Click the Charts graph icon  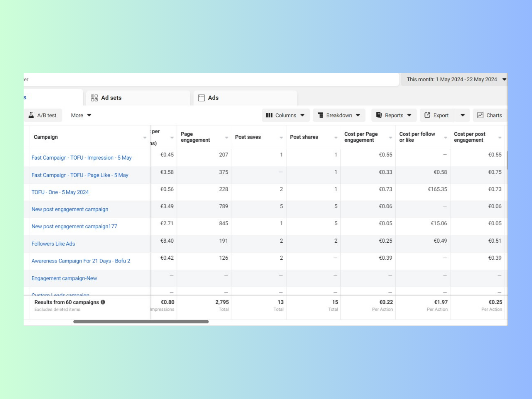pyautogui.click(x=480, y=115)
